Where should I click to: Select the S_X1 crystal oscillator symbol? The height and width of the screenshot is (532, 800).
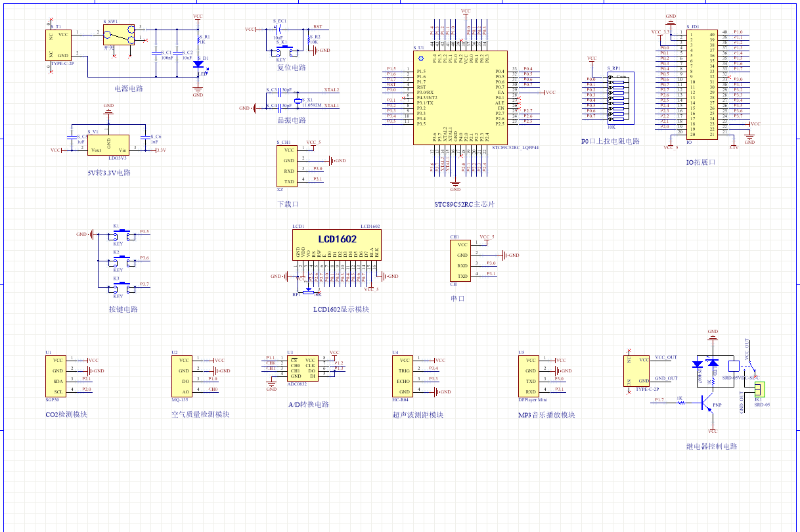297,100
